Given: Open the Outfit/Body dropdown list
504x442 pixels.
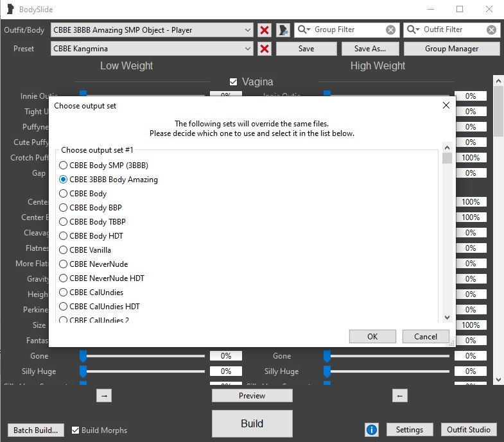Looking at the screenshot, I should (x=248, y=30).
